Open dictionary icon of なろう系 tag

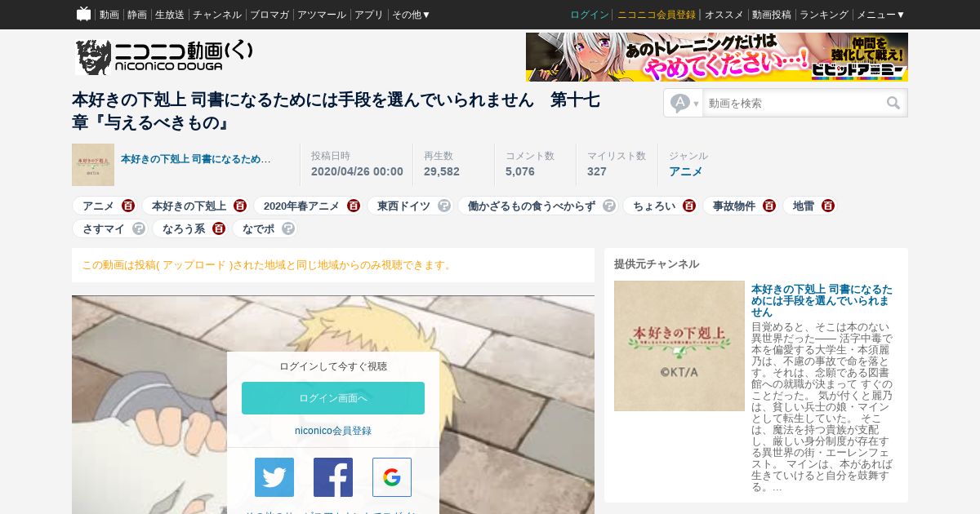tap(219, 228)
